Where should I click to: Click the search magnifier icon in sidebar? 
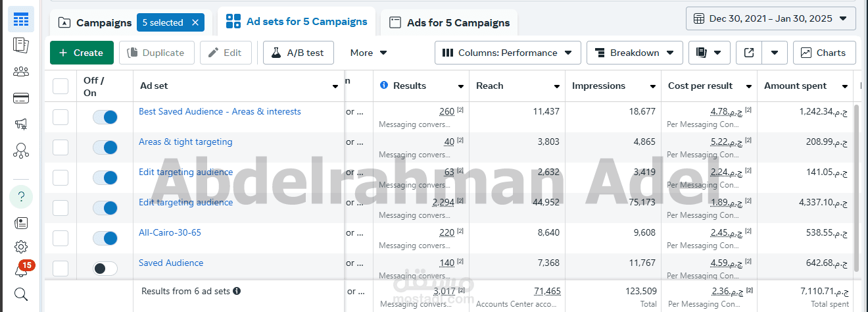coord(21,294)
